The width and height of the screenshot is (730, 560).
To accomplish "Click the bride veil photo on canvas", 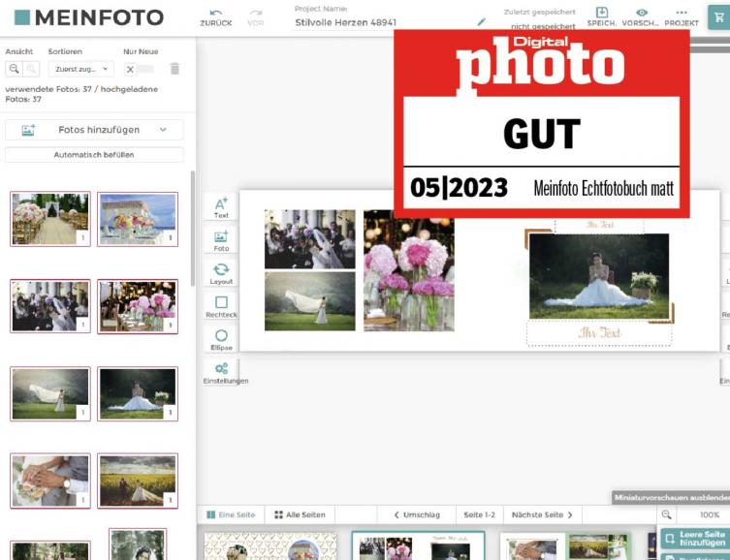I will pyautogui.click(x=309, y=301).
